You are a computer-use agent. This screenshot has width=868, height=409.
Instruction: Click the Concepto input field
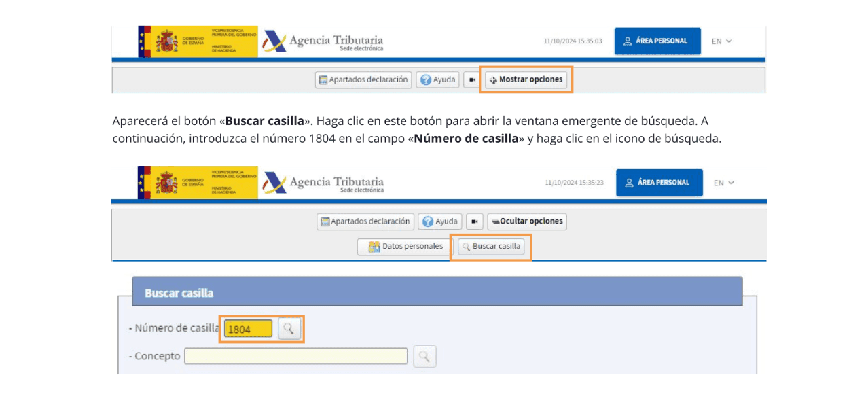pyautogui.click(x=295, y=355)
